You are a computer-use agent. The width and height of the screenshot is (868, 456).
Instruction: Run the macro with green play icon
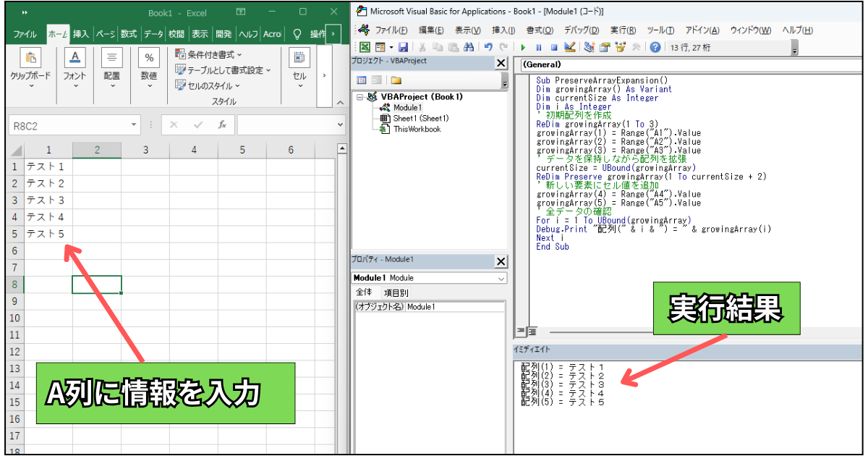pos(523,47)
